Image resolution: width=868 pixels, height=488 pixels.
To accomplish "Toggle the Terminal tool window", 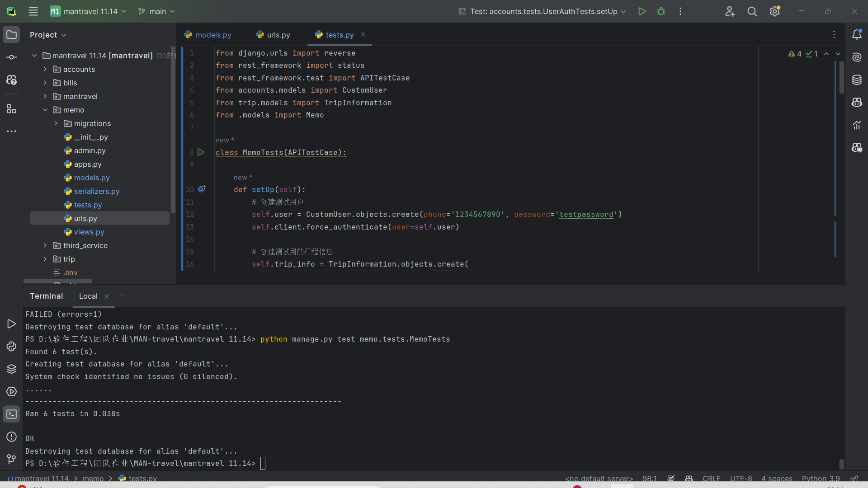I will (x=11, y=414).
